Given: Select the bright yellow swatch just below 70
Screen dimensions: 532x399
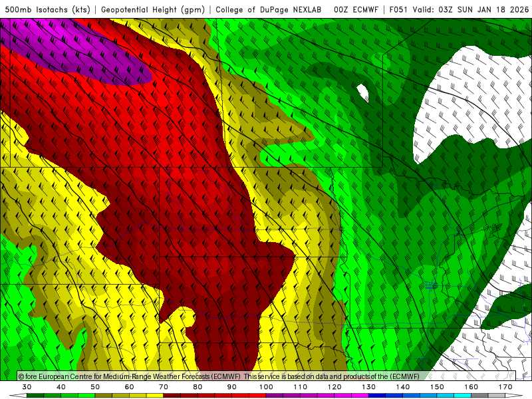Looking at the screenshot, I should point(155,396).
